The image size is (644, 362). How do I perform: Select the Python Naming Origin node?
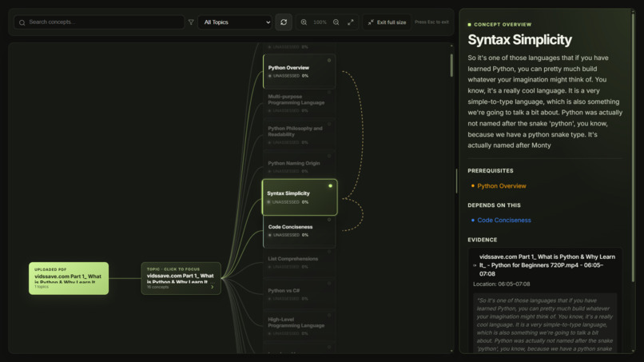pos(300,166)
